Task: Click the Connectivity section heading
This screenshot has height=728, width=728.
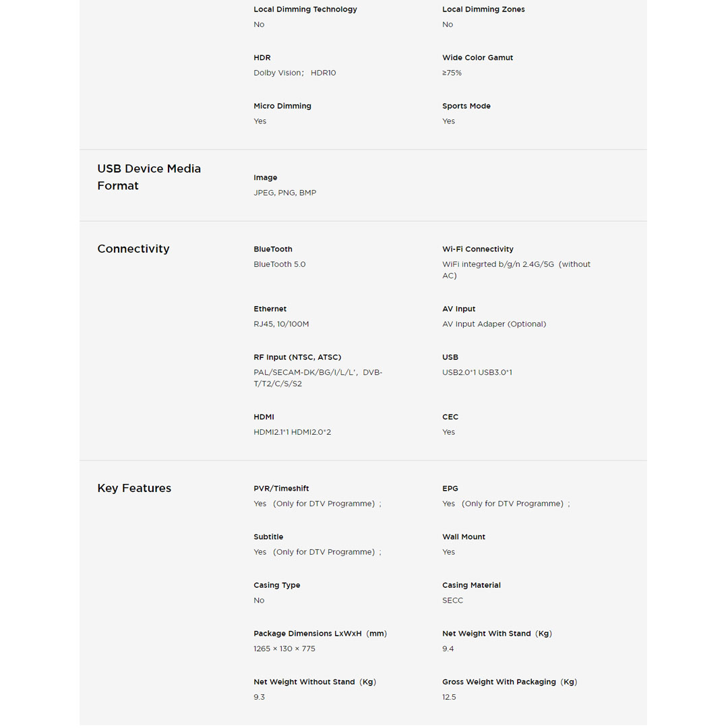Action: pos(133,249)
